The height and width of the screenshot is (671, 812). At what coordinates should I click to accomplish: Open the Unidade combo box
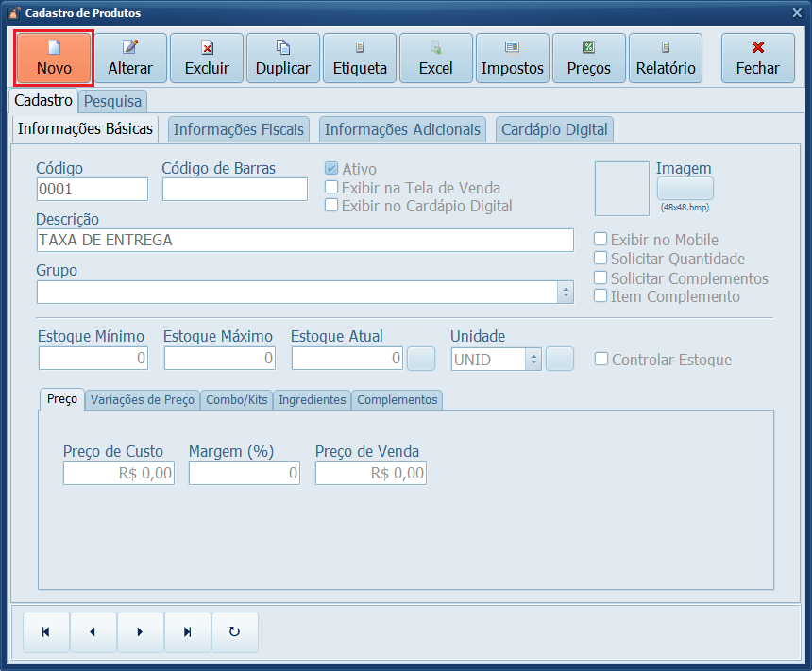tap(533, 360)
